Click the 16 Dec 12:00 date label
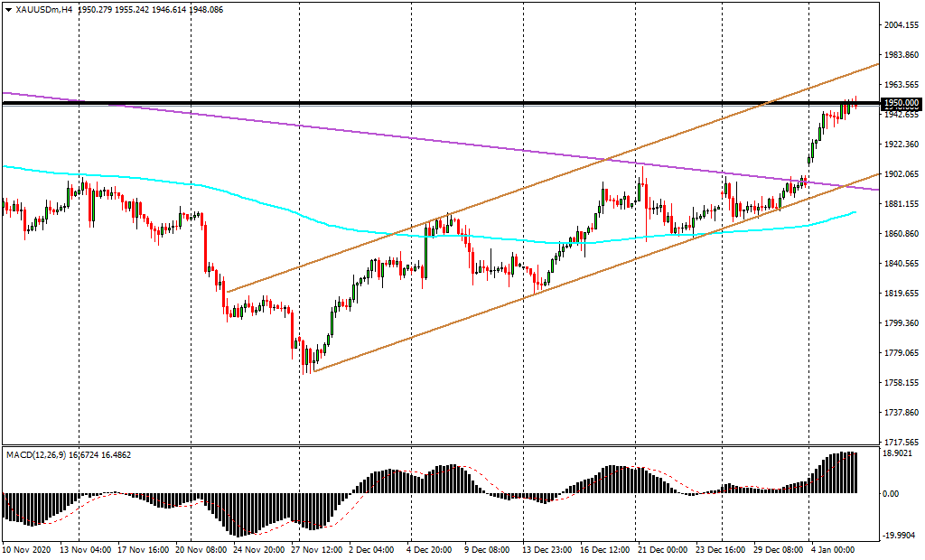The height and width of the screenshot is (560, 925). click(x=603, y=548)
